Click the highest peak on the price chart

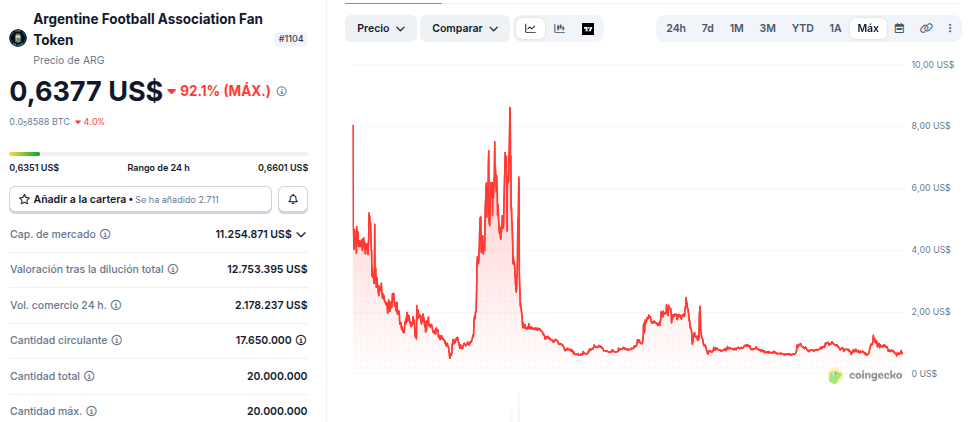coord(510,109)
